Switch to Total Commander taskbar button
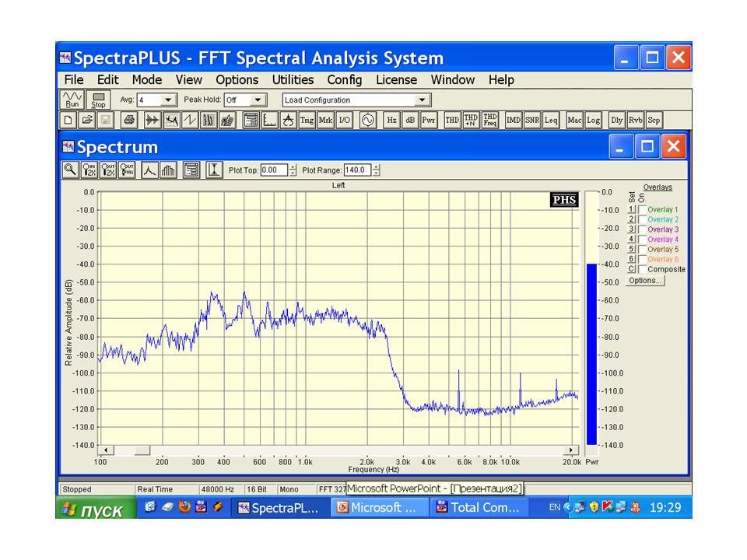747x560 pixels. (479, 508)
